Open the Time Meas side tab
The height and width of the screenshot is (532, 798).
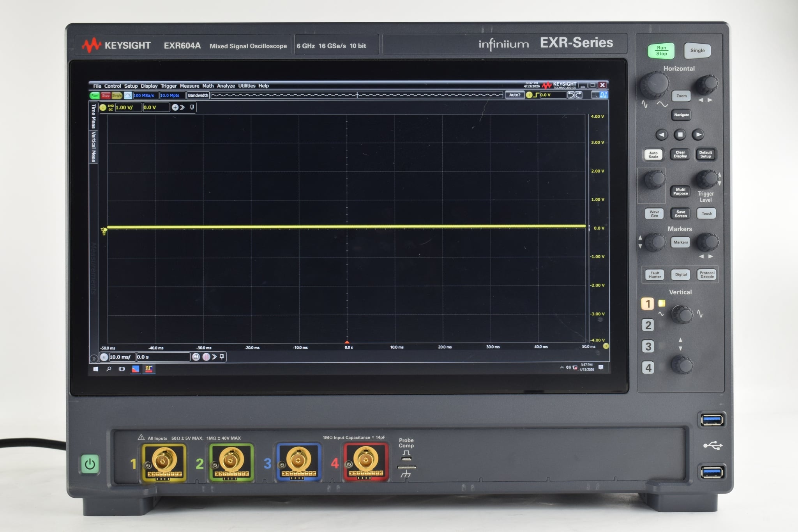click(x=94, y=116)
